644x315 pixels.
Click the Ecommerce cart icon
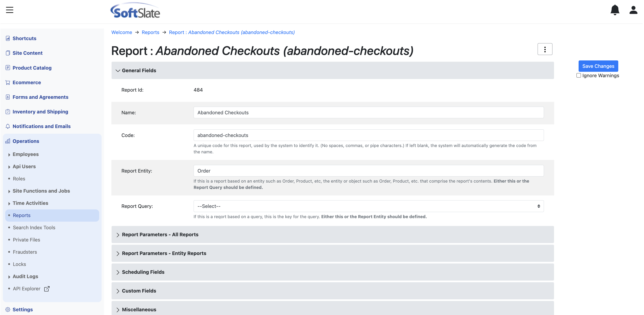(8, 82)
